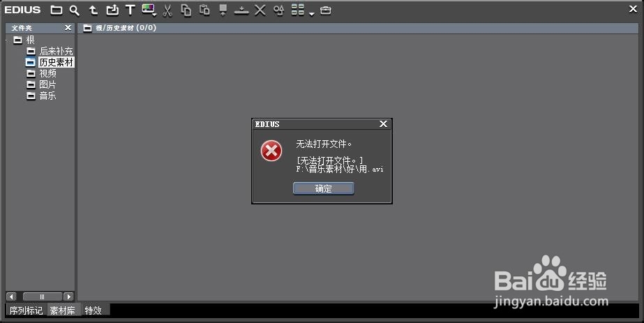Close the EDIUS error dialog

point(383,124)
